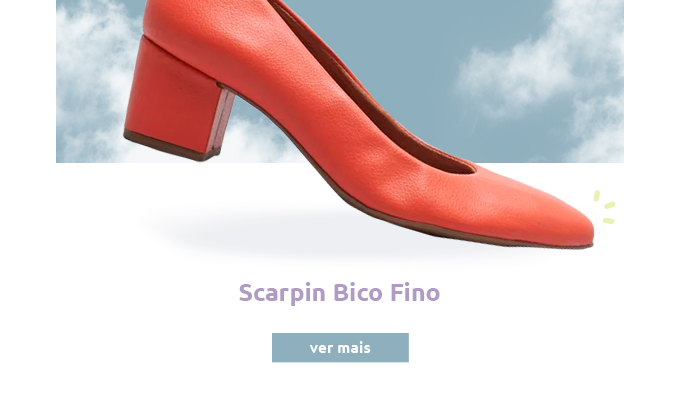Click the bottom stroke of the sparkle icon
The image size is (680, 415).
608,221
